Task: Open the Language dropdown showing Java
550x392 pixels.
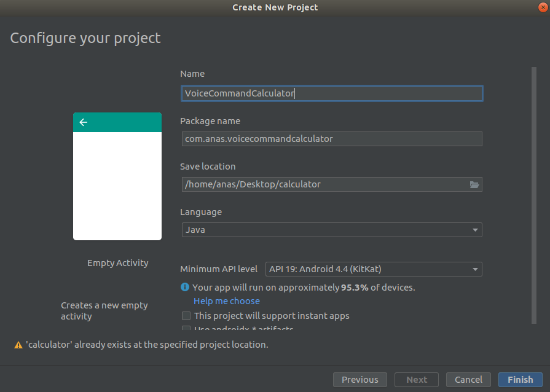Action: pos(332,230)
